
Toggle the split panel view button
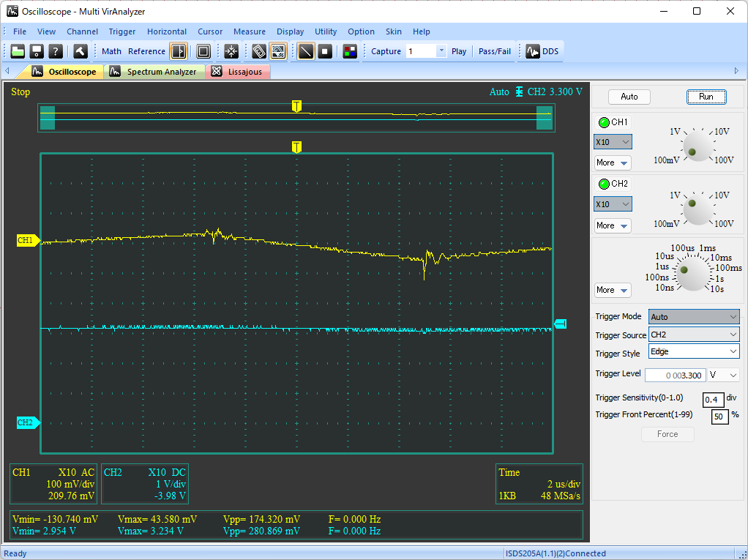tap(179, 51)
